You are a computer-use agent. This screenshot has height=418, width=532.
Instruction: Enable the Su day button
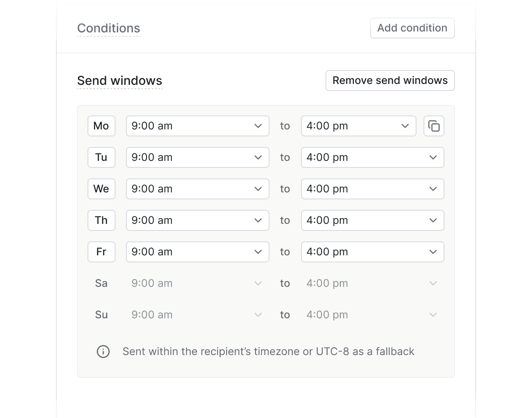(x=101, y=315)
